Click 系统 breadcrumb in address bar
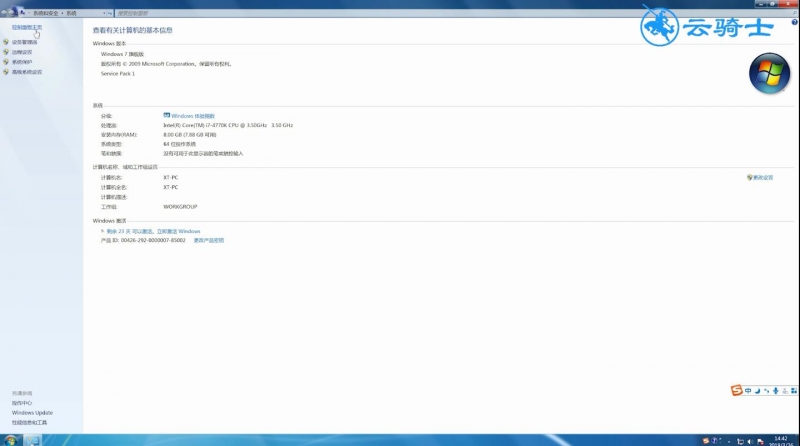 [71, 13]
